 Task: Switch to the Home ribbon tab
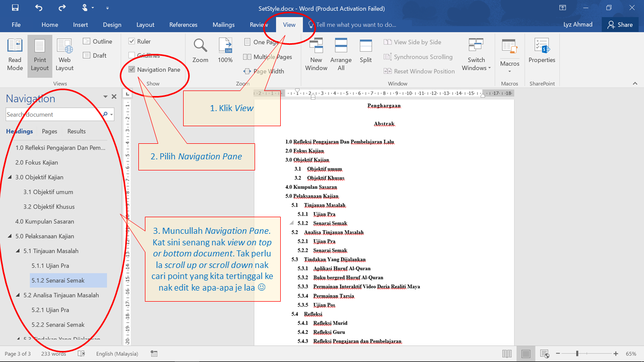(x=49, y=24)
